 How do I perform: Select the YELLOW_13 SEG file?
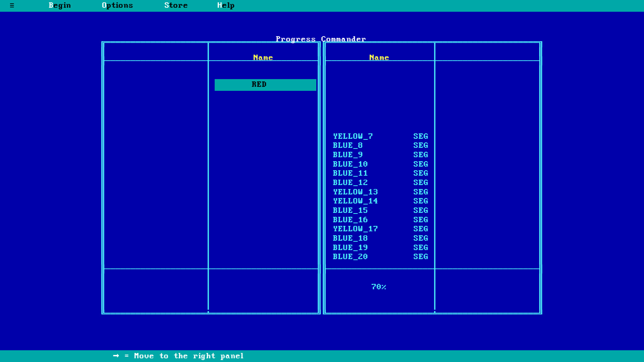[355, 192]
